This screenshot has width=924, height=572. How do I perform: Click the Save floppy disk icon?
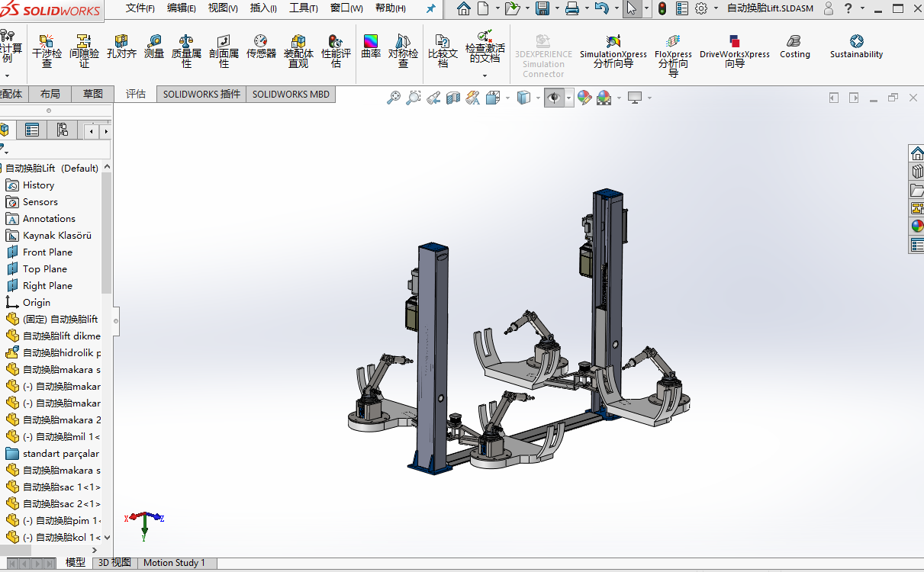click(x=542, y=8)
